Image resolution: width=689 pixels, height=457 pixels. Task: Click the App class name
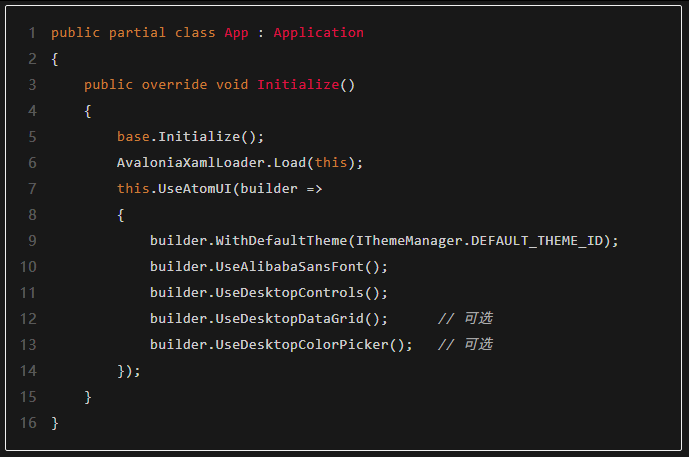(x=236, y=33)
